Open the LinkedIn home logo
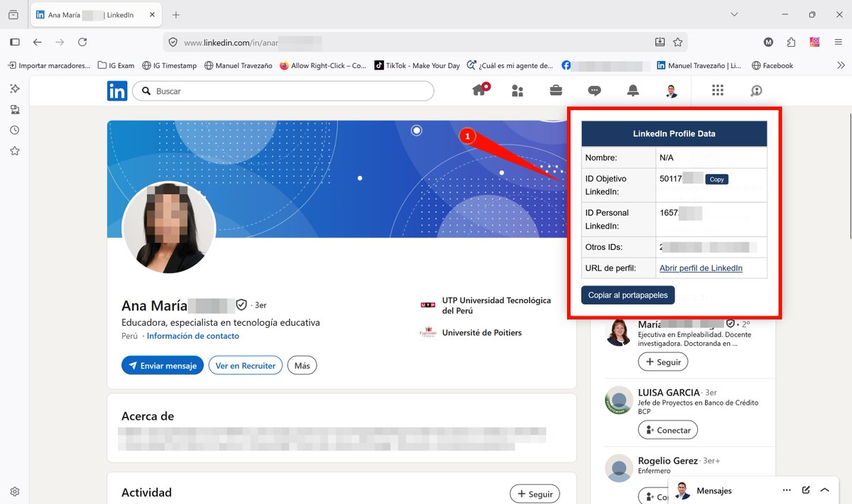852x504 pixels. point(117,91)
